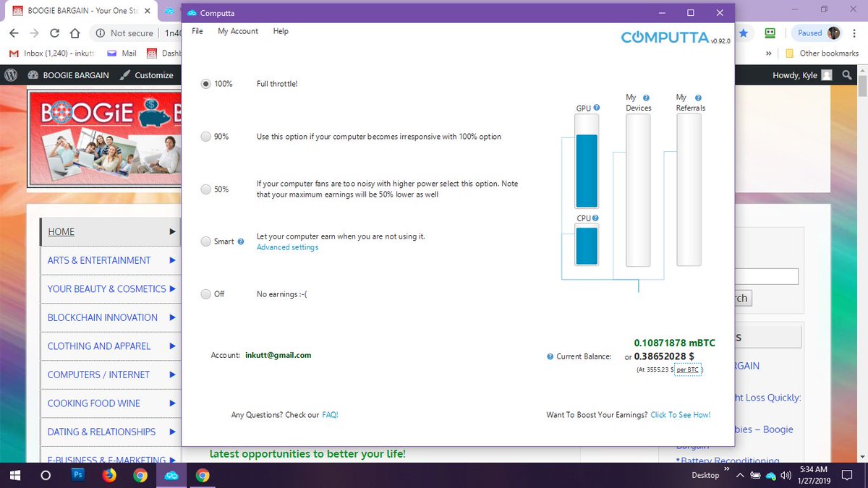This screenshot has height=488, width=868.
Task: Open the Mail bookmark
Action: coord(122,53)
